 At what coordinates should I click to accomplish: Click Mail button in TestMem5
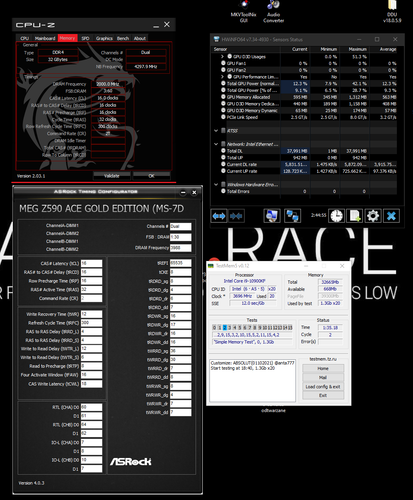(323, 377)
